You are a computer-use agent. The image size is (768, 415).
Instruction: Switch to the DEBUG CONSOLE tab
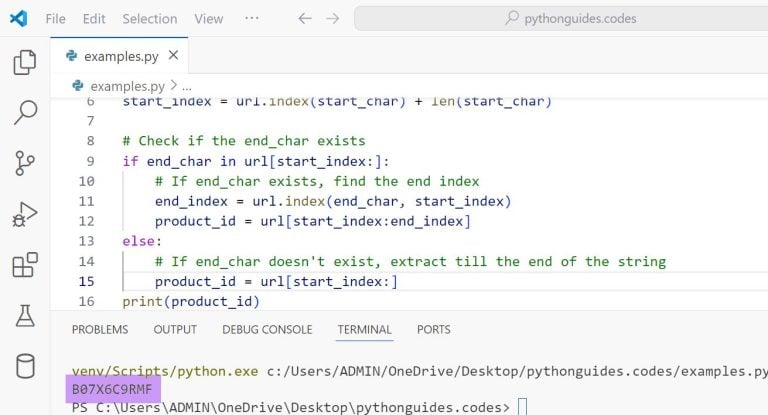coord(267,329)
